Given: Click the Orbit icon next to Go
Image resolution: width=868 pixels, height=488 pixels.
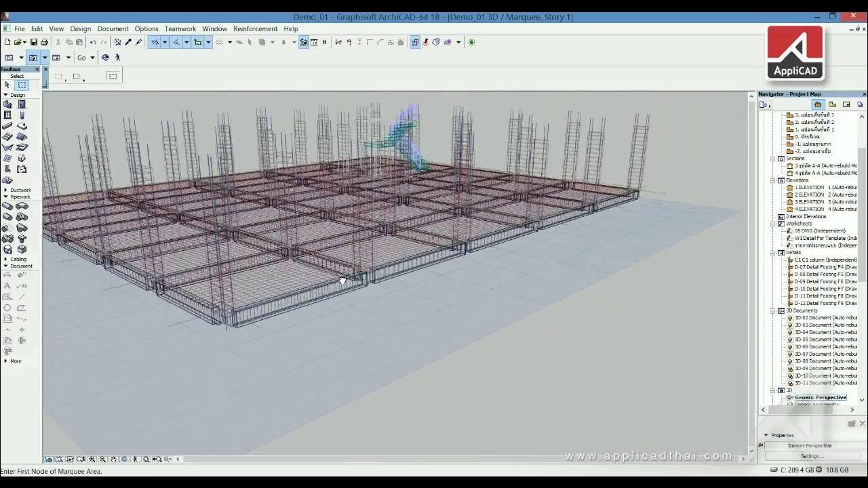Looking at the screenshot, I should (105, 58).
